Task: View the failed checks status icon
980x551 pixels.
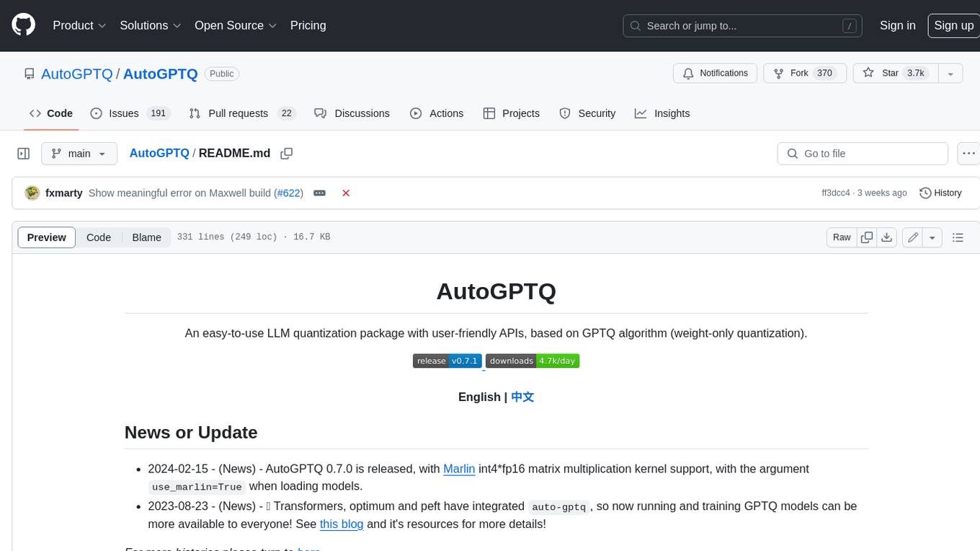Action: click(x=346, y=193)
